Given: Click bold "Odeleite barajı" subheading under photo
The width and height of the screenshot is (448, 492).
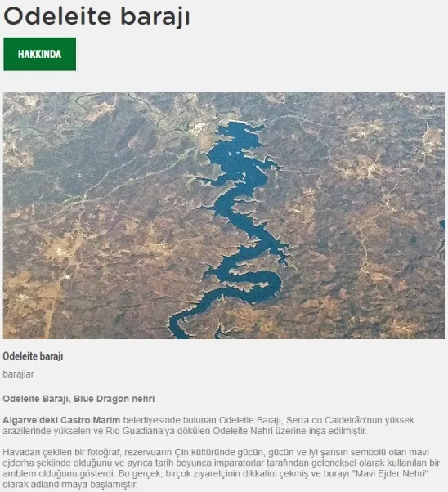Looking at the screenshot, I should (33, 356).
